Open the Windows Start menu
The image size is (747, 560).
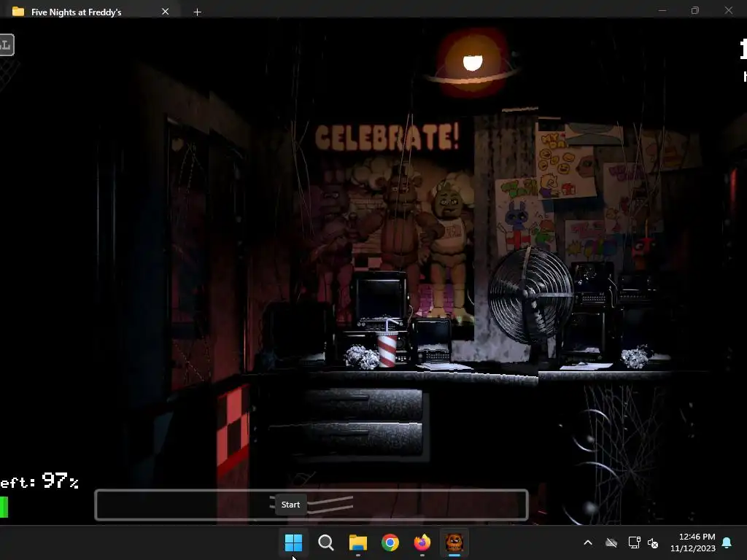pyautogui.click(x=293, y=542)
